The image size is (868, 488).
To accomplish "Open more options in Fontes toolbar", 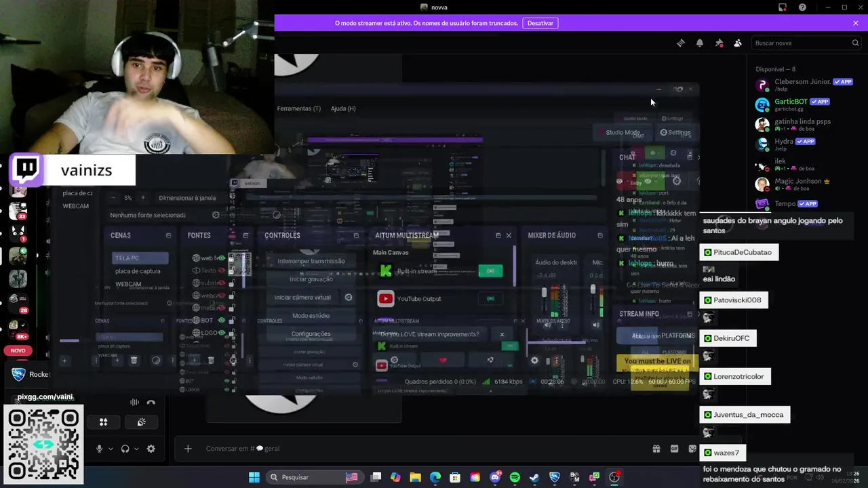I will point(250,361).
